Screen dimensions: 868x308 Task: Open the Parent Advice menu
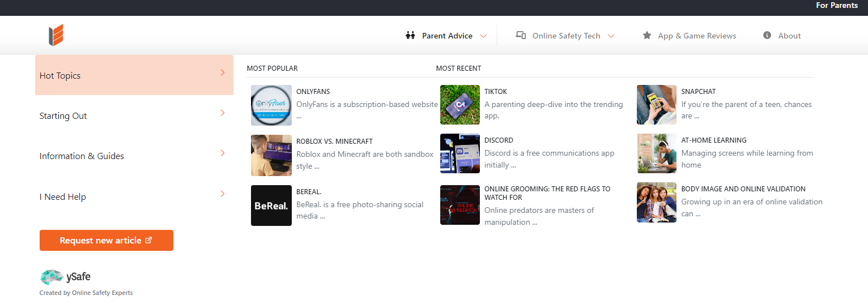tap(446, 36)
